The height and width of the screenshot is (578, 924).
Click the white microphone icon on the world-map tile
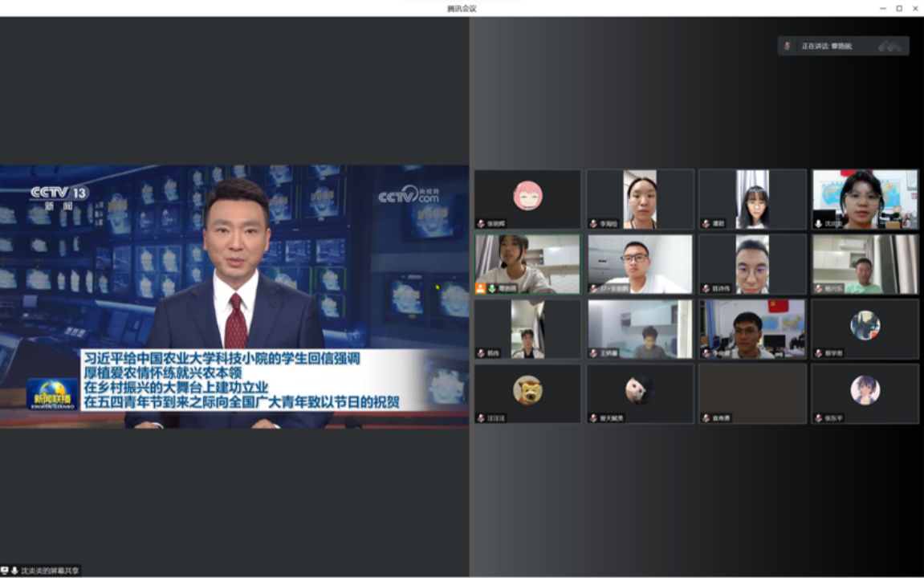[818, 223]
